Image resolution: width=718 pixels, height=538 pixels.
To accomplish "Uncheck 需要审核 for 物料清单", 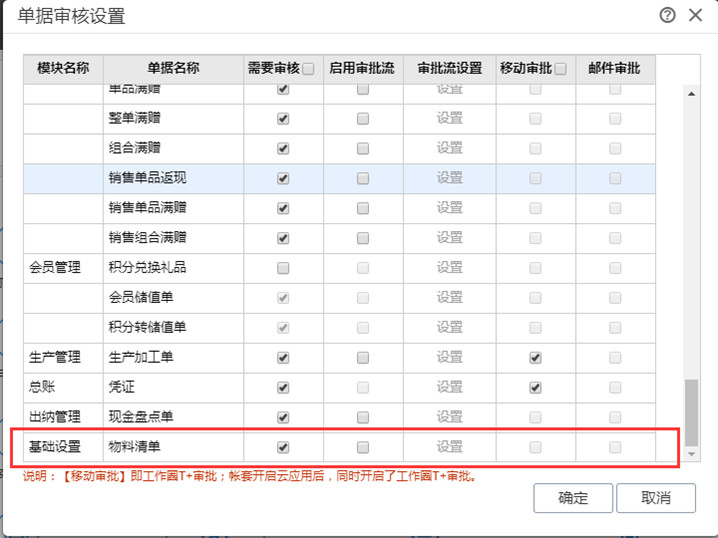I will click(283, 447).
